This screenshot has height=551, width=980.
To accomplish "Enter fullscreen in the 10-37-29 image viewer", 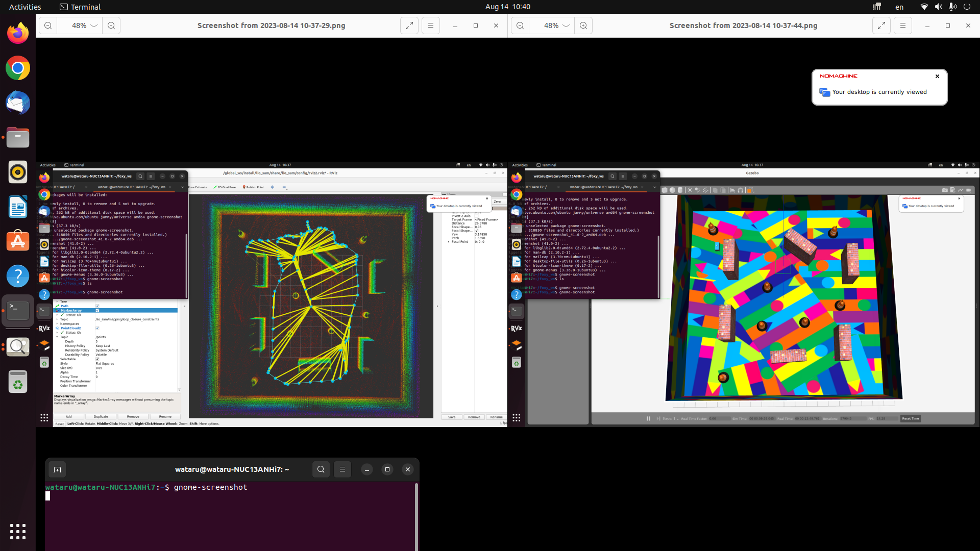I will coord(409,26).
